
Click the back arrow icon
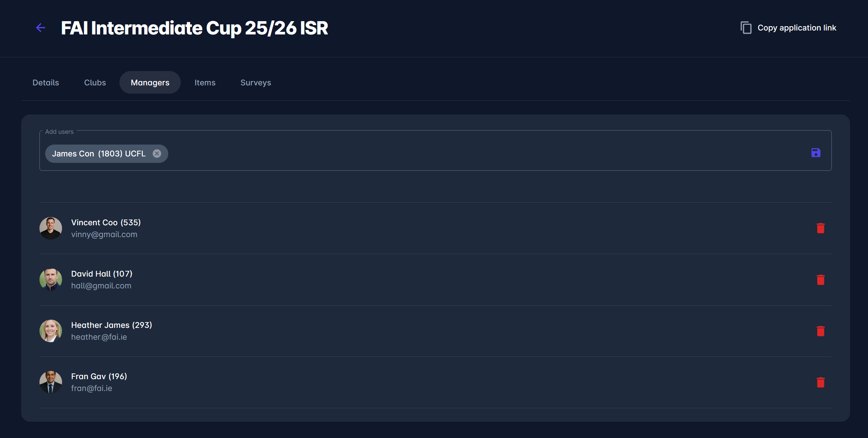pyautogui.click(x=41, y=28)
